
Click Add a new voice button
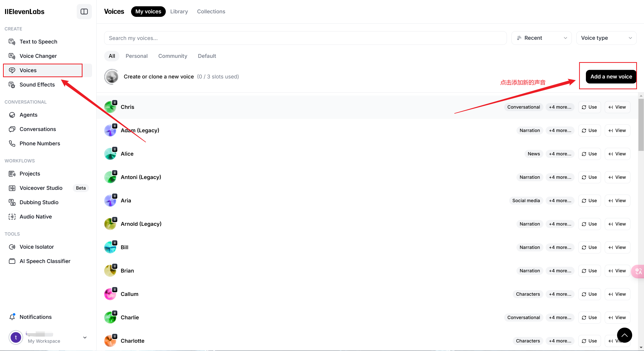(611, 77)
